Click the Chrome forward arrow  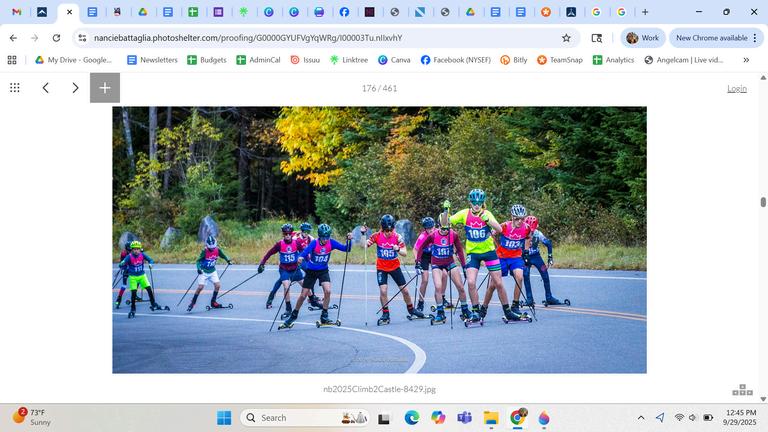tap(34, 38)
